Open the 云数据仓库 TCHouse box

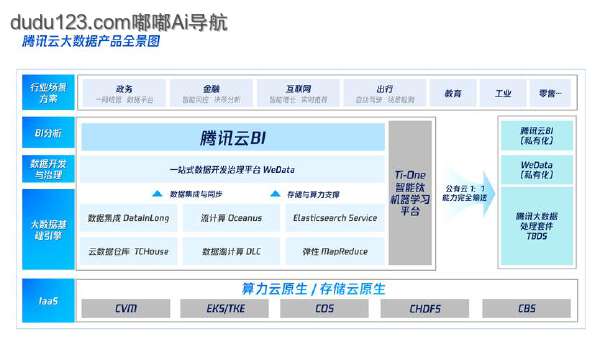click(129, 251)
